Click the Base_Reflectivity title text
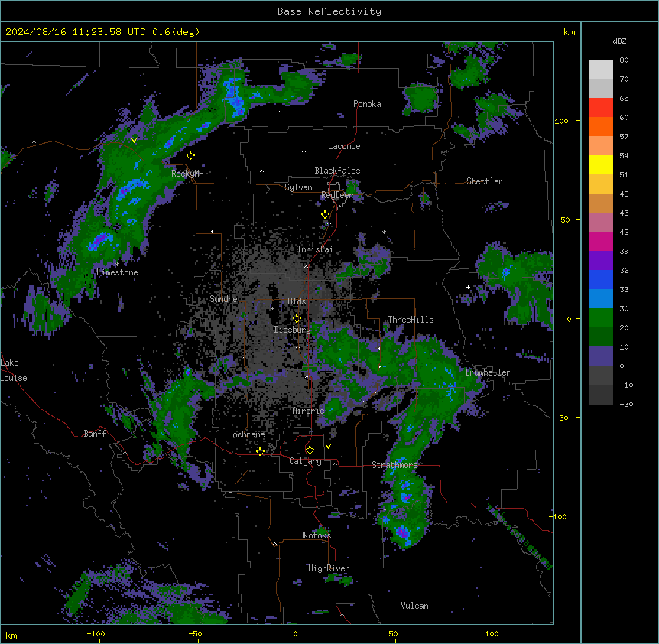The width and height of the screenshot is (659, 644). [x=329, y=11]
